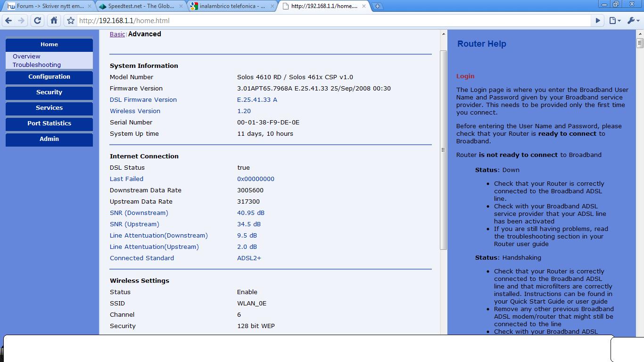Screen dimensions: 644x362
Task: Click the serial number 00-01-38-F9-DE-0E
Action: [268, 122]
